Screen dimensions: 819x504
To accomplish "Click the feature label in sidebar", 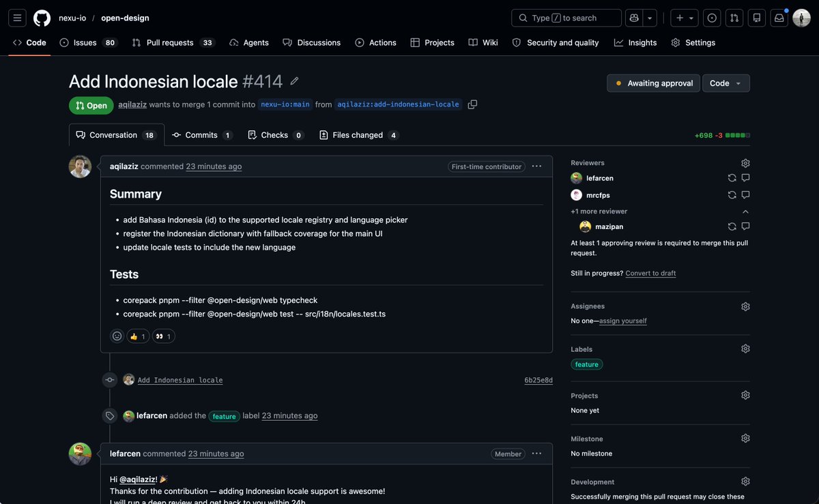I will point(587,364).
